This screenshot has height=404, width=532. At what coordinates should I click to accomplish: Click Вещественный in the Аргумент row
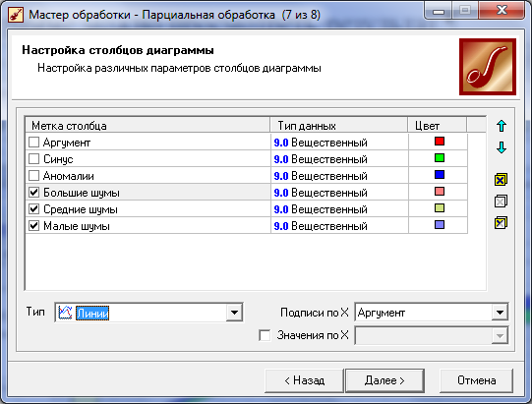point(329,143)
